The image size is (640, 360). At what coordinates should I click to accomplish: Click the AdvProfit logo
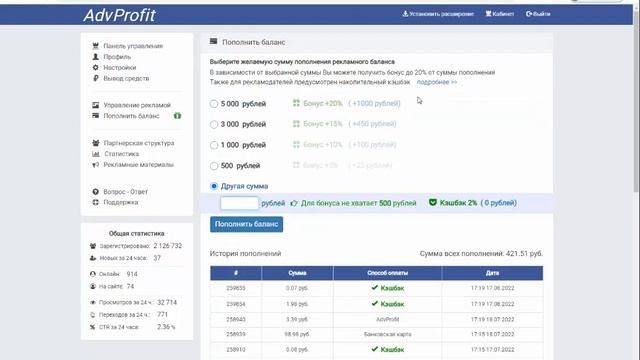[x=119, y=16]
